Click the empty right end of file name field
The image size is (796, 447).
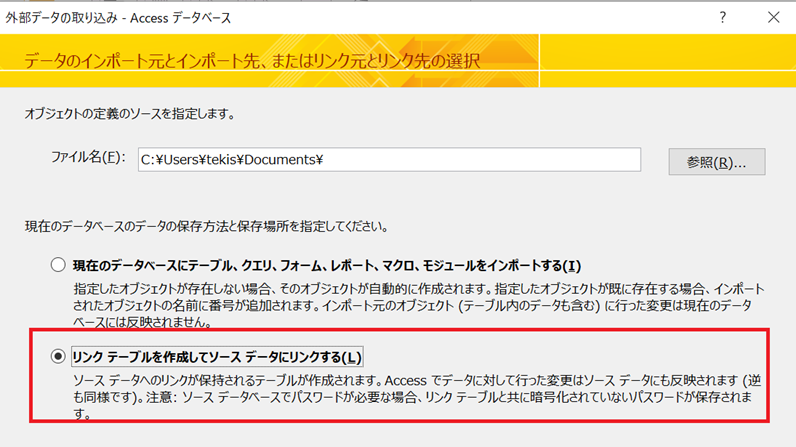600,160
